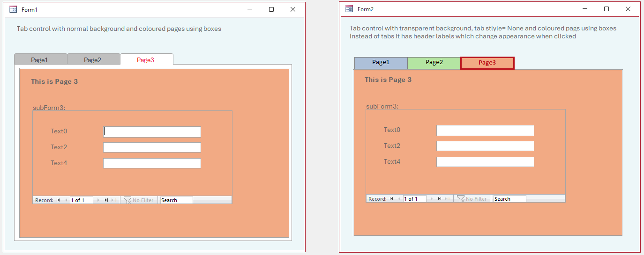
Task: Click No Filter indicator in Form2 subform
Action: tap(472, 199)
